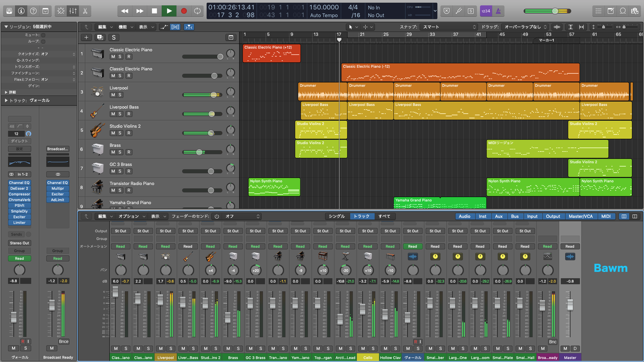Open the tracks area 機能 menu
The width and height of the screenshot is (644, 362).
(125, 27)
